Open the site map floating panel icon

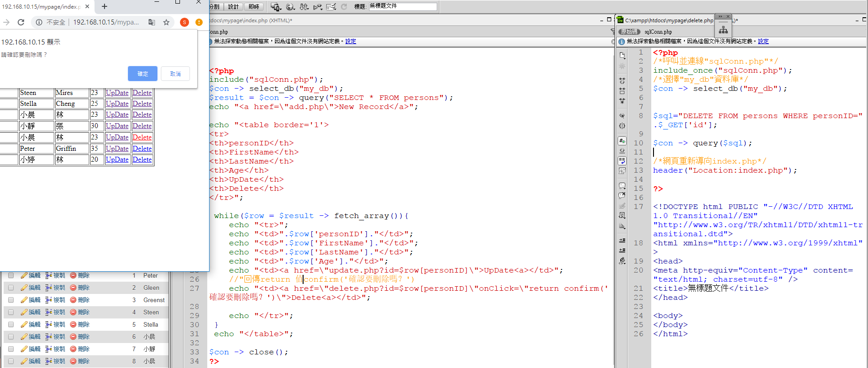723,30
